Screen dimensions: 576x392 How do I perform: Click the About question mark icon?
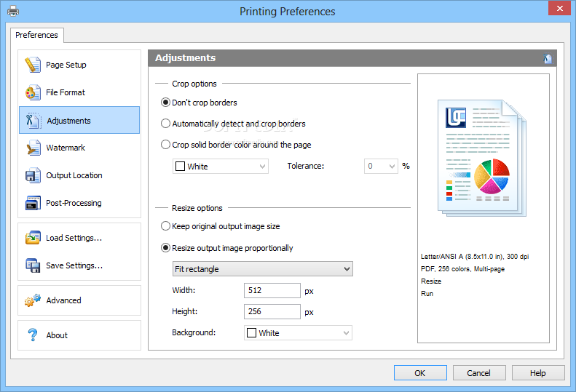[33, 335]
